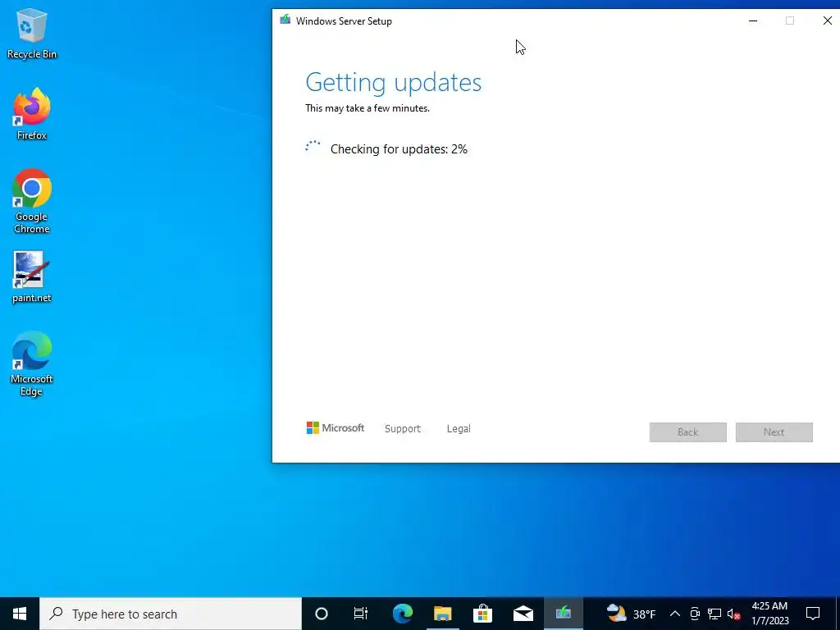The height and width of the screenshot is (630, 840).
Task: Open Cortana from the taskbar circle icon
Action: [322, 614]
